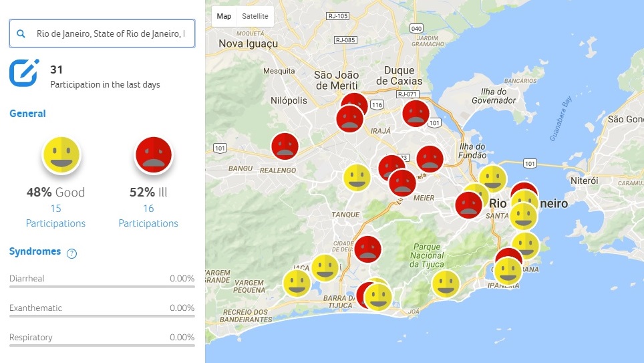
Task: Select the red marker near Duque de Caxias
Action: click(416, 114)
